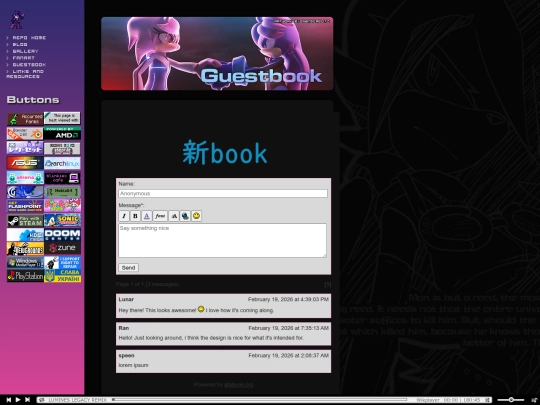Image resolution: width=540 pixels, height=405 pixels.
Task: Click the Arch Linux badge
Action: pyautogui.click(x=62, y=163)
